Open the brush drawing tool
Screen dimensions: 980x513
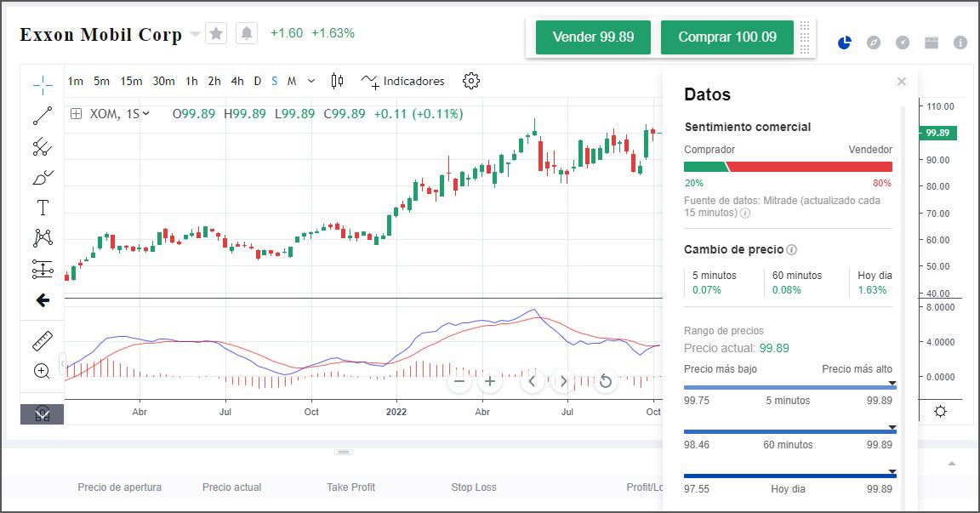tap(41, 176)
